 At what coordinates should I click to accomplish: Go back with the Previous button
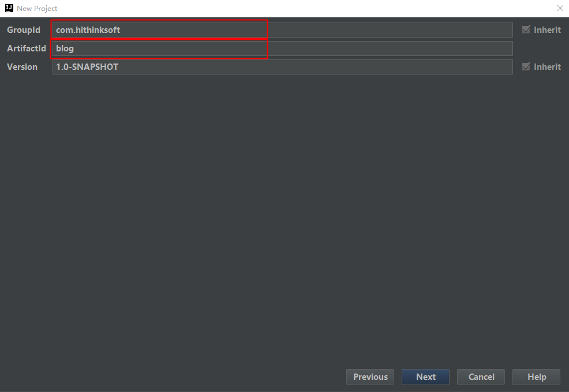point(370,377)
